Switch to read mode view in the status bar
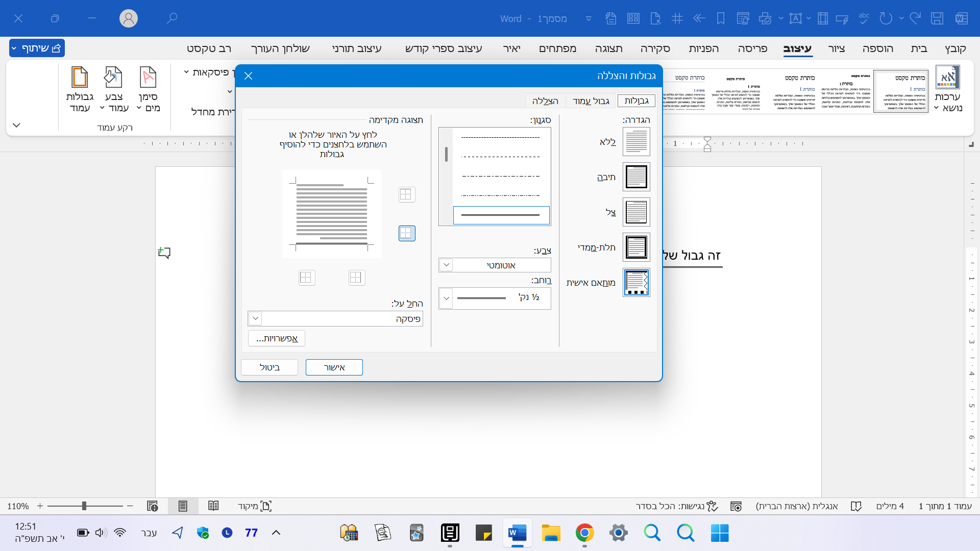Screen dimensions: 980x551 pos(213,506)
